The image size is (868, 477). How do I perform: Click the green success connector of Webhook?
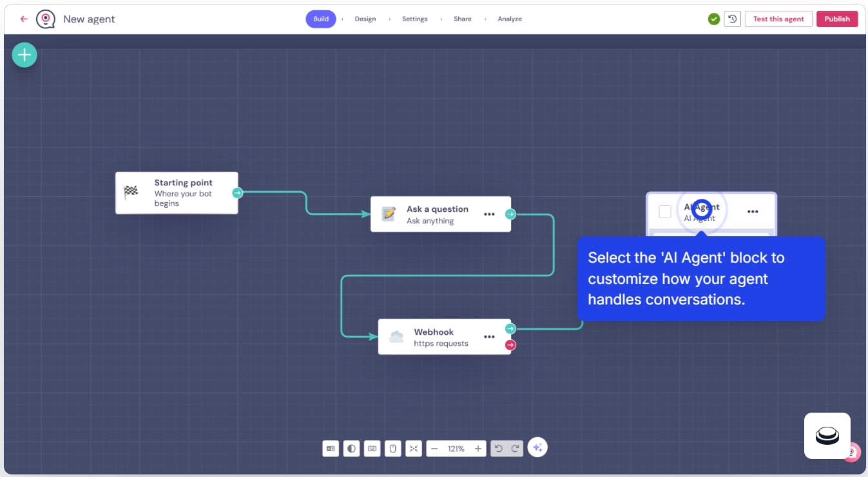510,329
